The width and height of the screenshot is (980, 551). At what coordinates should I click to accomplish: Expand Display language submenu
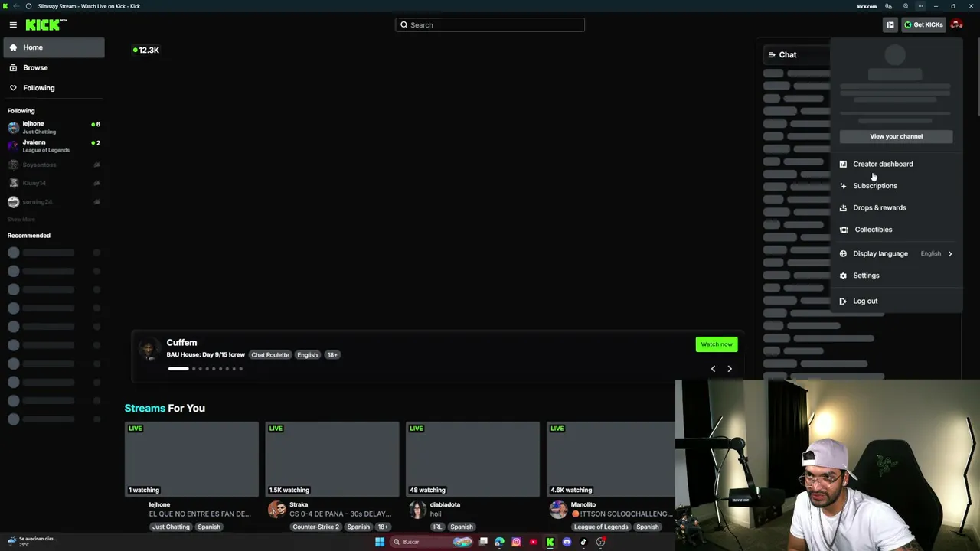pos(896,253)
